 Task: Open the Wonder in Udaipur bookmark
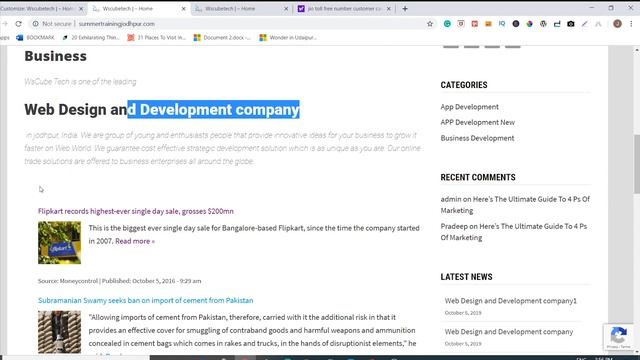point(288,38)
